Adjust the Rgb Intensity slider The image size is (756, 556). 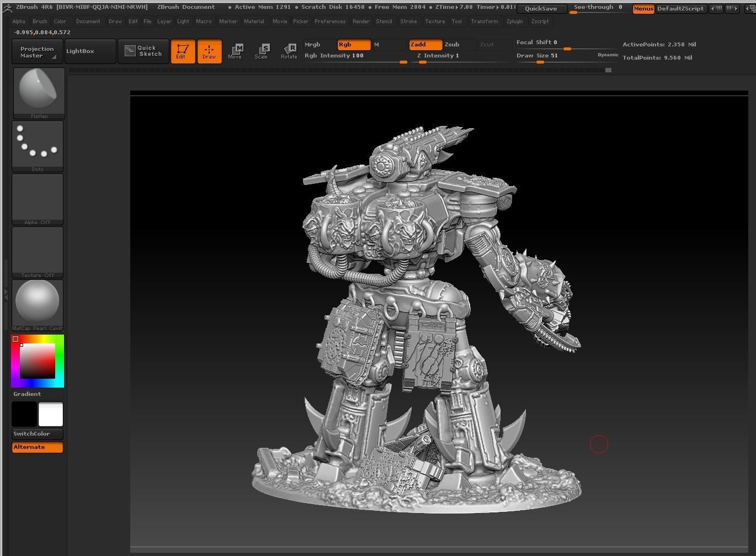[x=356, y=57]
